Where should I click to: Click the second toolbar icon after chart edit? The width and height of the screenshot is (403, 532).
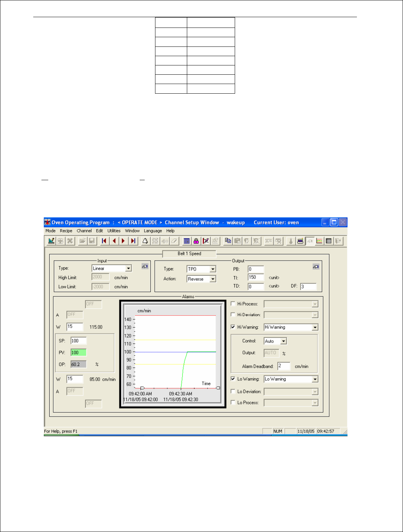click(61, 241)
